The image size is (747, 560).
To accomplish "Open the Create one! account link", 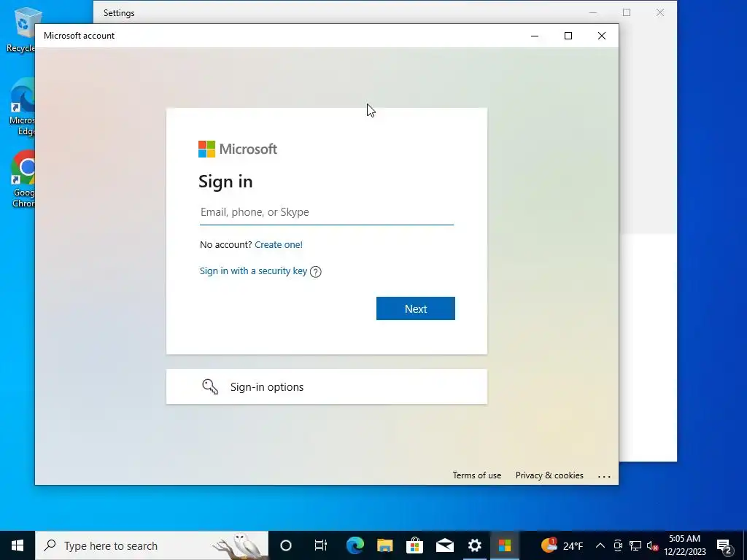I will [279, 245].
